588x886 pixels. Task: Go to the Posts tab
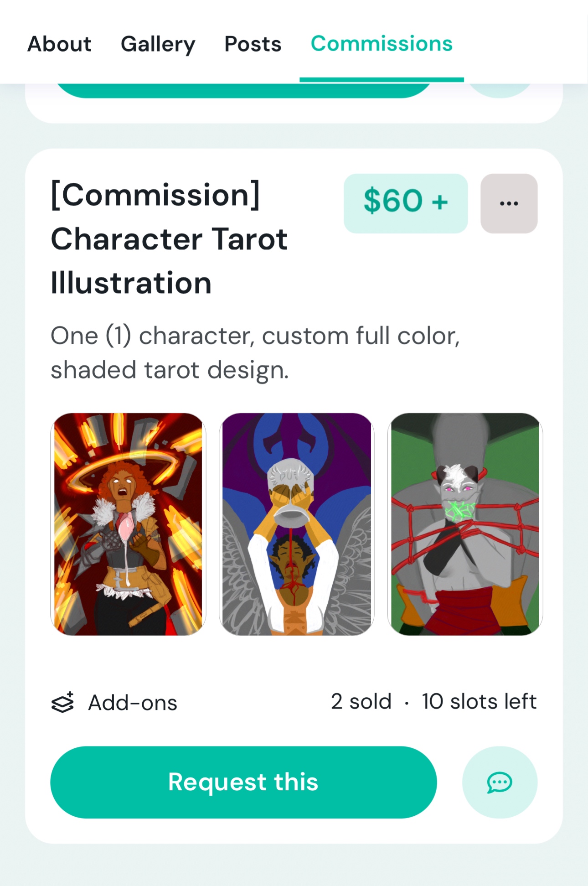(253, 44)
